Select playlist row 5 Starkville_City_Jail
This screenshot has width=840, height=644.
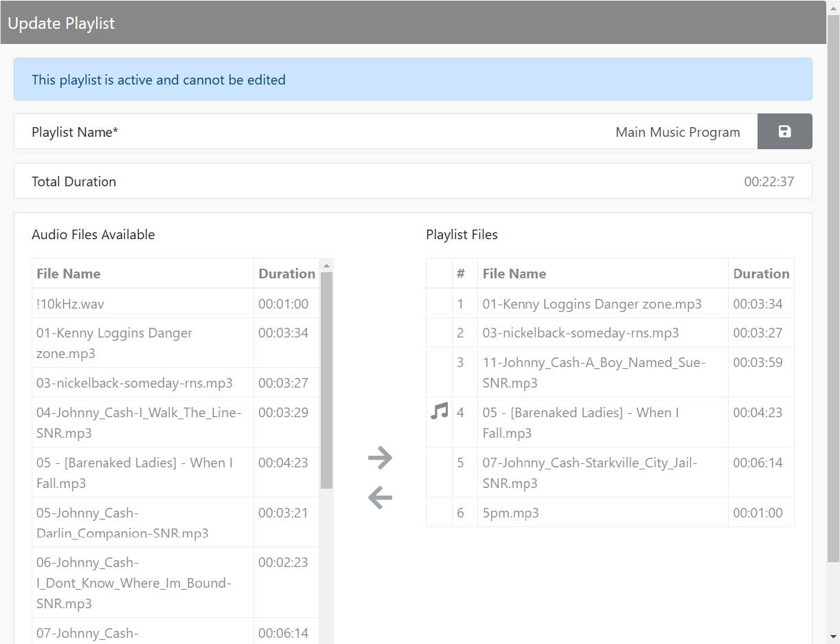[x=610, y=472]
